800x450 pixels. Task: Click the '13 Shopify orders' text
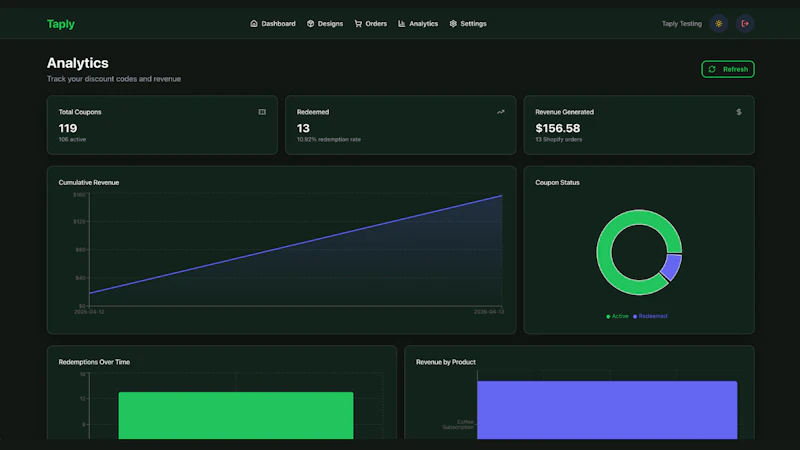559,139
